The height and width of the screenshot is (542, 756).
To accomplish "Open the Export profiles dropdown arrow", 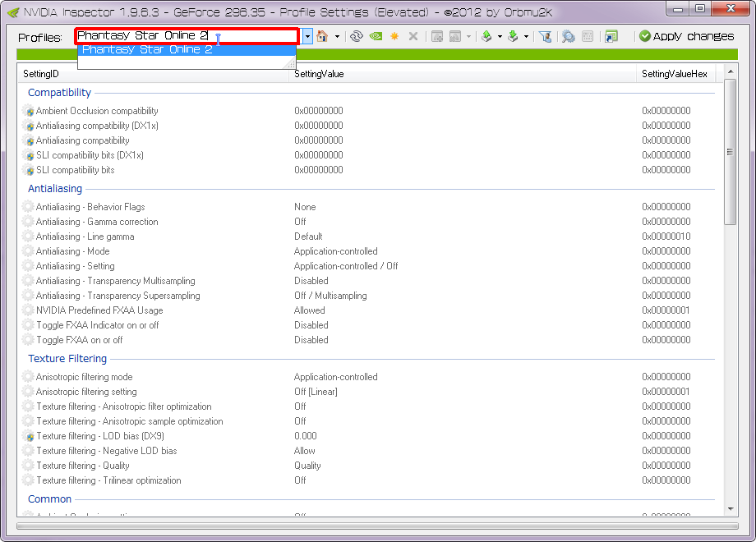I will pyautogui.click(x=500, y=36).
